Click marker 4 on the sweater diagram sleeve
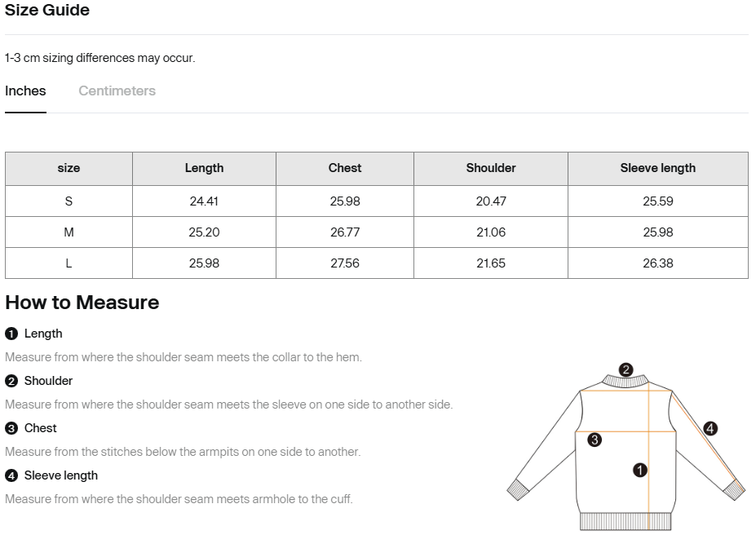The image size is (756, 557). coord(710,428)
